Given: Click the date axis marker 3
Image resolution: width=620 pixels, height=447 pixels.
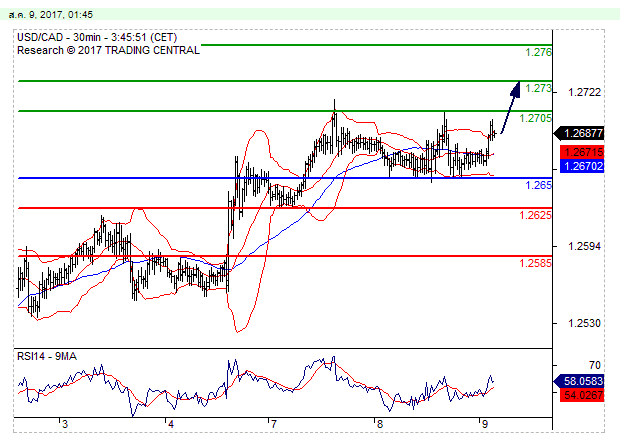Looking at the screenshot, I should click(65, 425).
